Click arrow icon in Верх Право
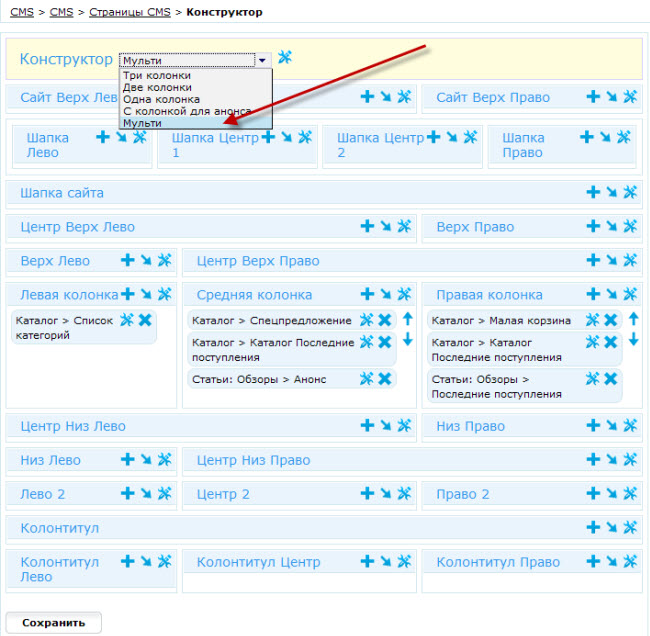 pos(611,226)
